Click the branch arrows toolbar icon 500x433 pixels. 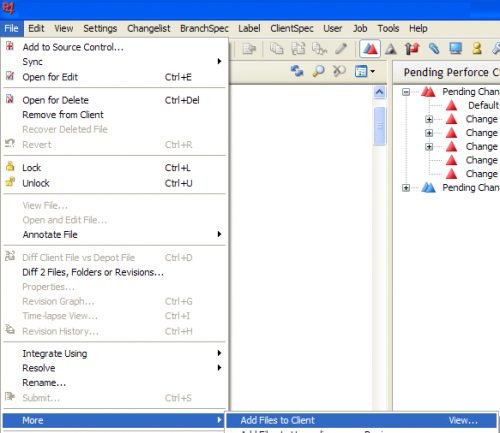click(x=412, y=49)
